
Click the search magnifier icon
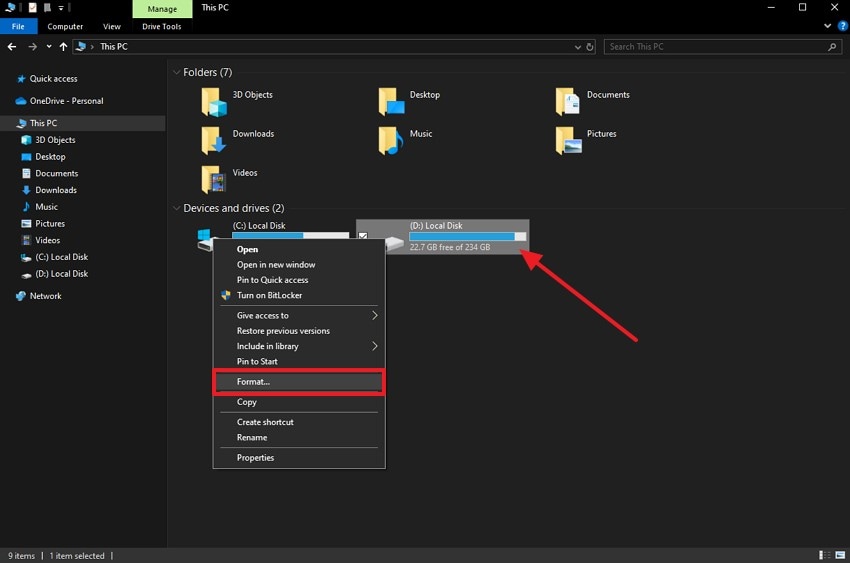832,47
